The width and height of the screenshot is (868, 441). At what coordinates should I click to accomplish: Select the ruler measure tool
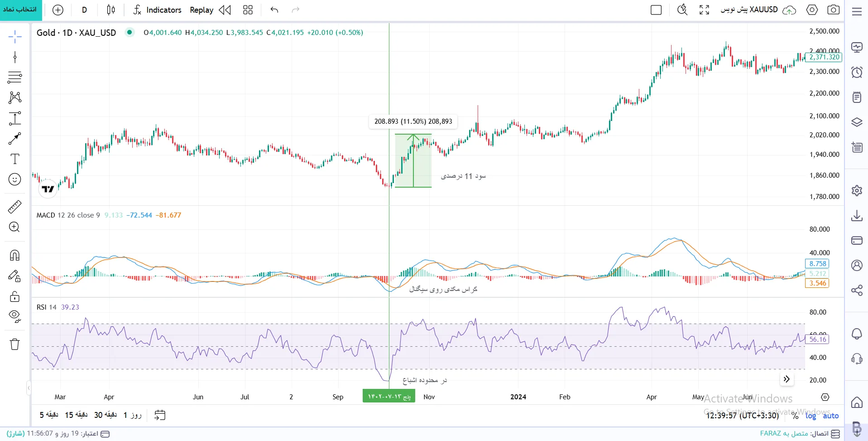pyautogui.click(x=15, y=207)
